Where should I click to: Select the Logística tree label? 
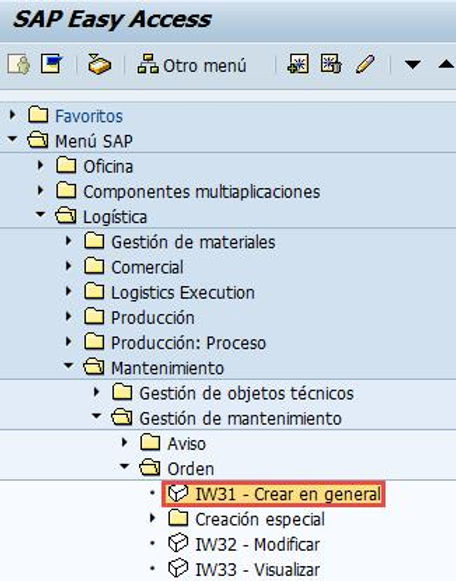pos(115,217)
